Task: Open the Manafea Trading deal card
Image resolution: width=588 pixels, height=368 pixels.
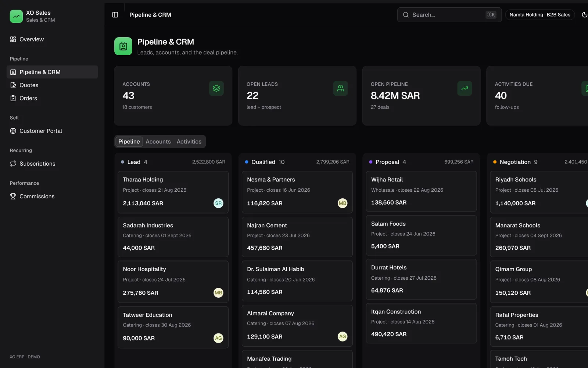Action: pyautogui.click(x=297, y=359)
